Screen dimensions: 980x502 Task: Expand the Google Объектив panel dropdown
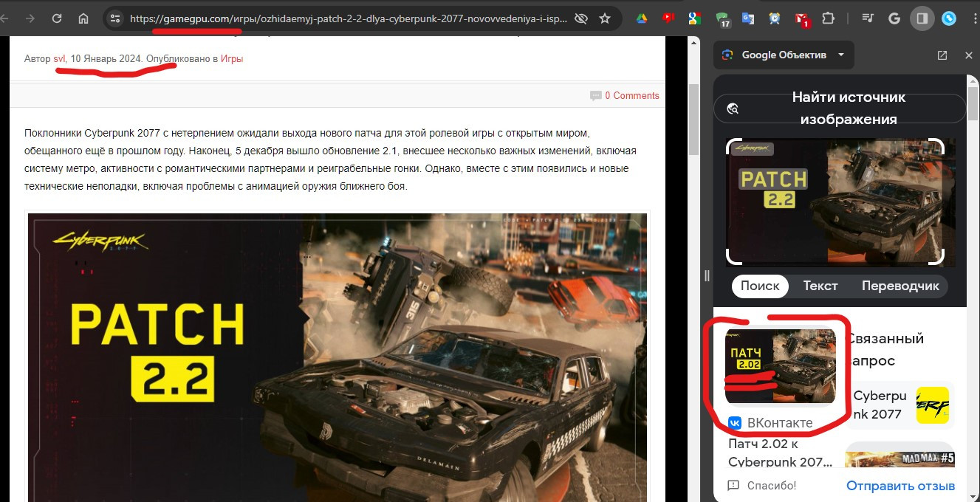(x=841, y=55)
